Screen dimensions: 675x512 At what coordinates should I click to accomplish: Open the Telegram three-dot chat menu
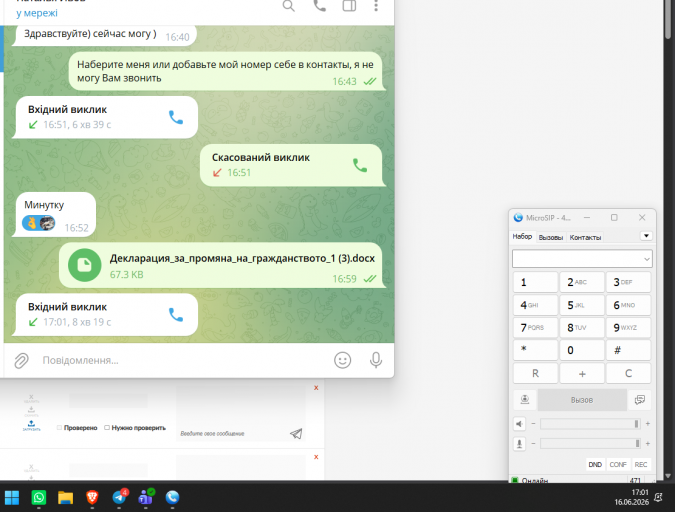click(376, 6)
